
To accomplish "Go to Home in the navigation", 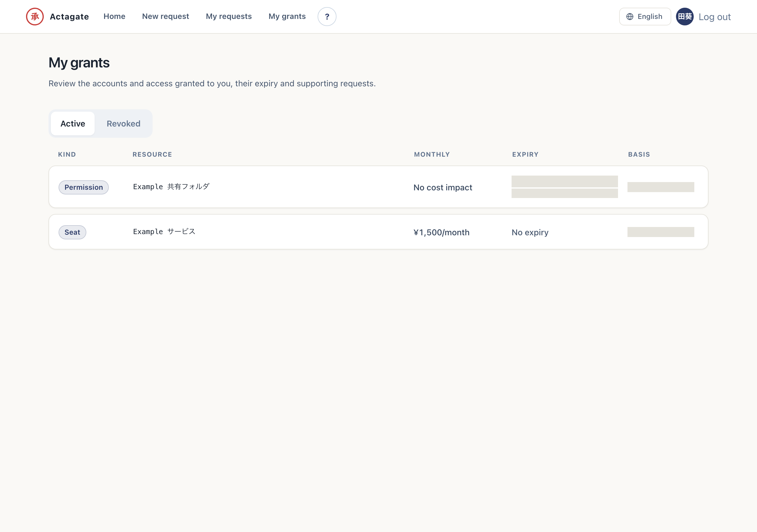I will tap(114, 17).
